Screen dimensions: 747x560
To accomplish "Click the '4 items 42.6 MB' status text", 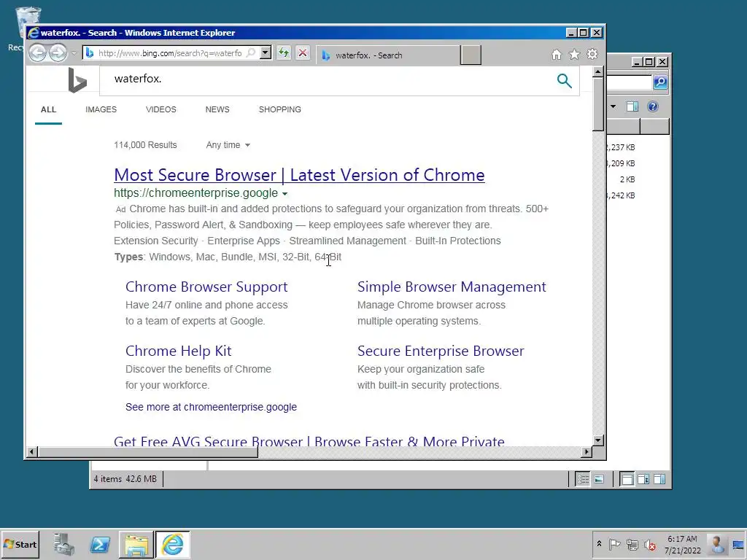I will (125, 479).
